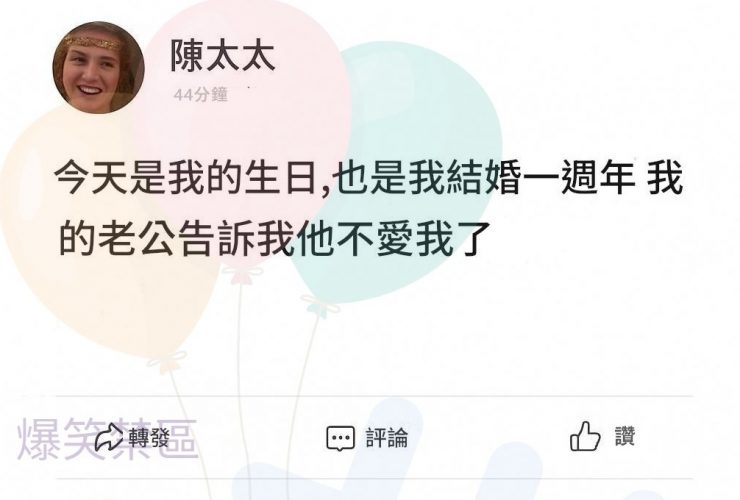Open the 陳太太 username link
The width and height of the screenshot is (740, 500).
pos(222,56)
